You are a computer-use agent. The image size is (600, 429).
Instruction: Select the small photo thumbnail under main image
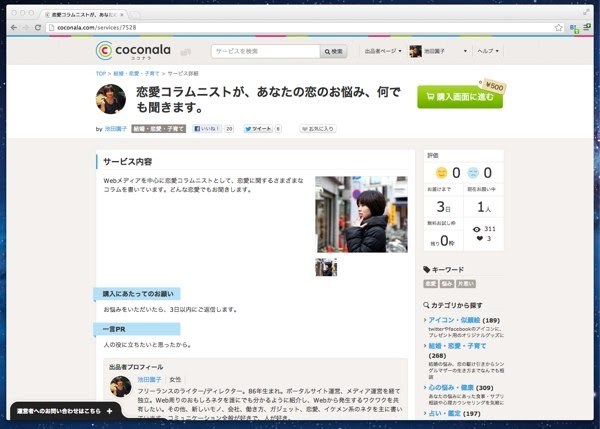click(326, 267)
